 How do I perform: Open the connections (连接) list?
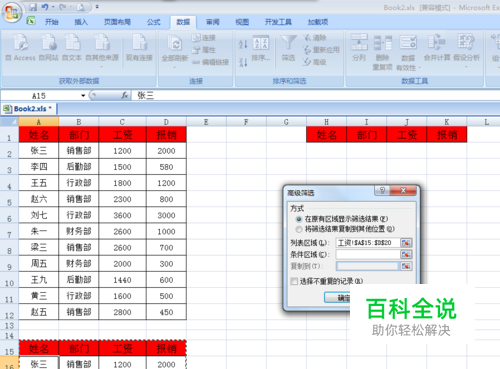(x=204, y=38)
